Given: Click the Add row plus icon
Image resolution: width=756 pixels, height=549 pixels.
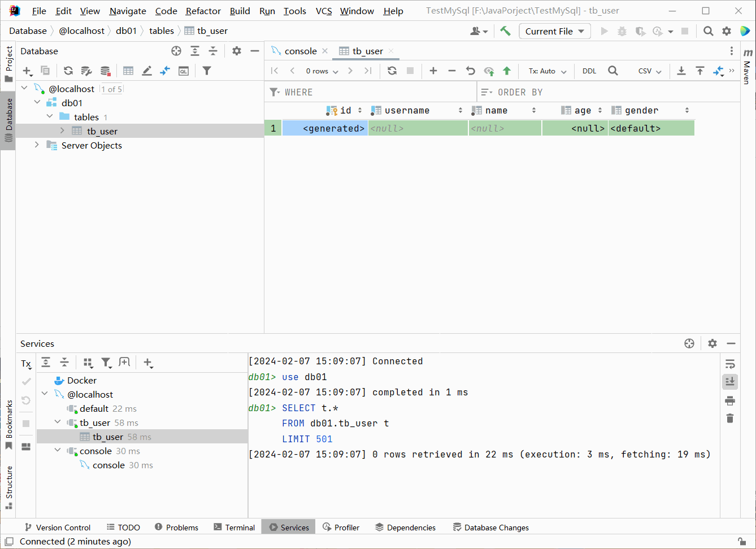Looking at the screenshot, I should coord(433,71).
